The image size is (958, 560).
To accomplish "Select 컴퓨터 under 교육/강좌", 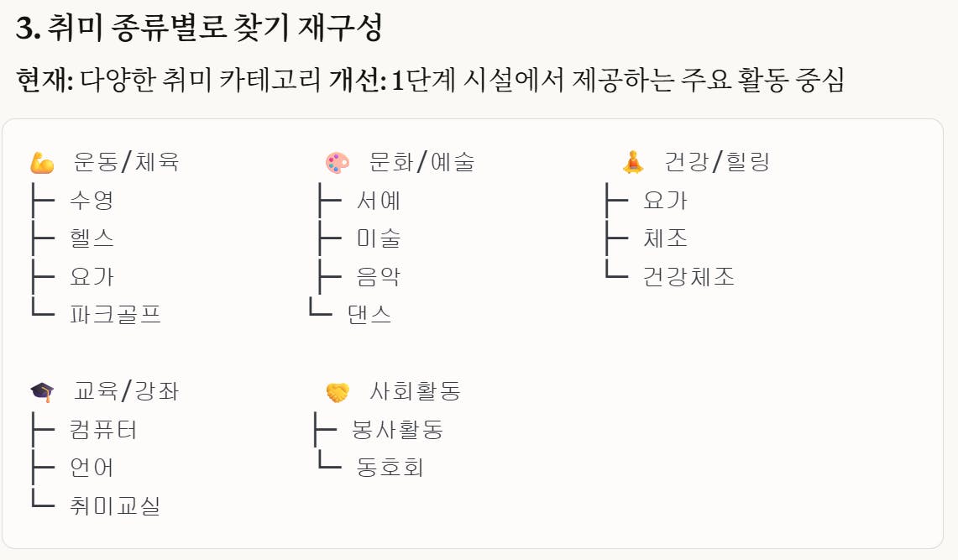I will coord(104,430).
